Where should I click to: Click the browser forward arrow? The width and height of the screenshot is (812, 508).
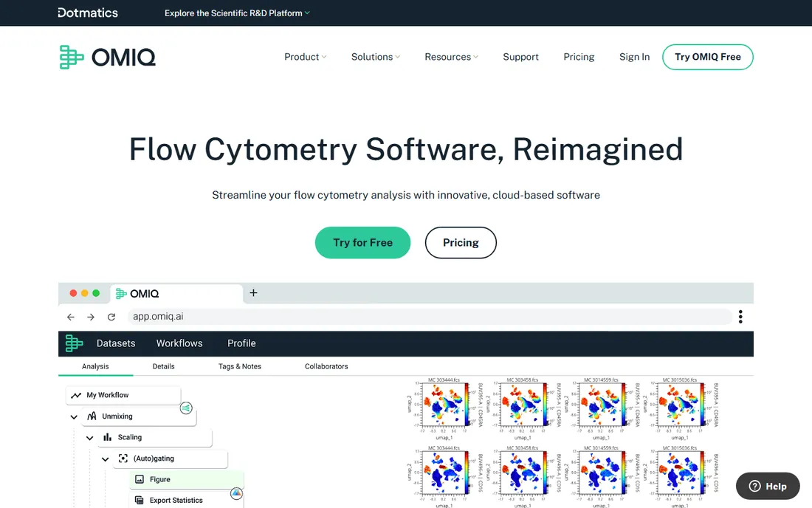(x=91, y=317)
